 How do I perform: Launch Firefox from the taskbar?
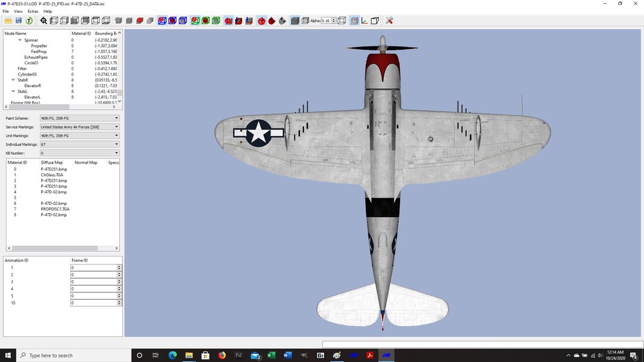point(222,355)
